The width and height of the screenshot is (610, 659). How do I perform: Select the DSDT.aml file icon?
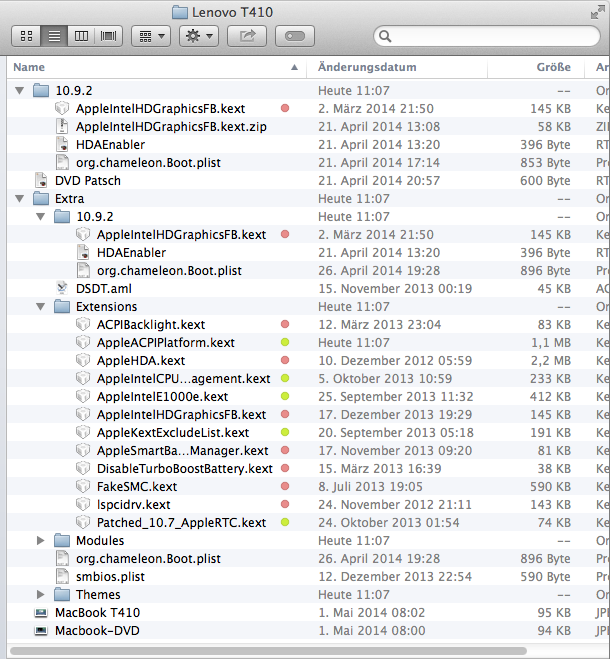[x=62, y=288]
